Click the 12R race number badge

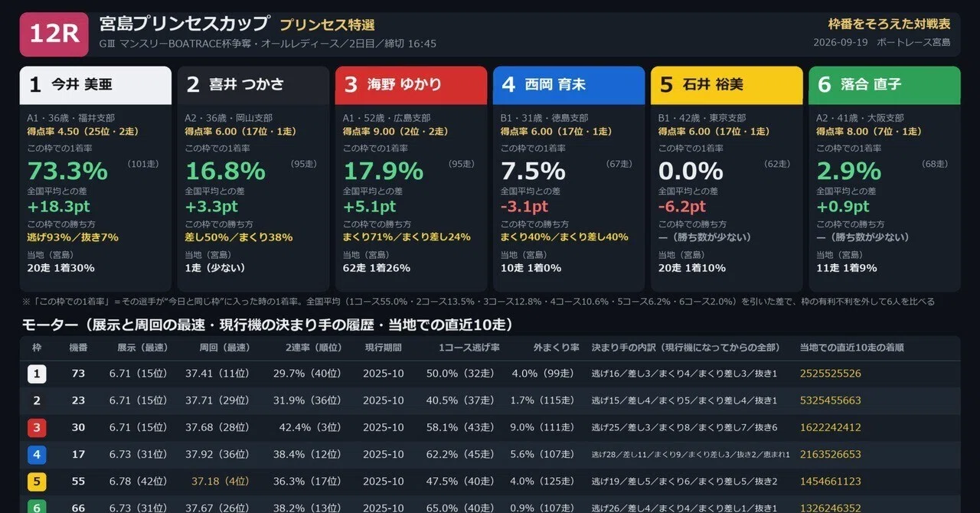(55, 34)
